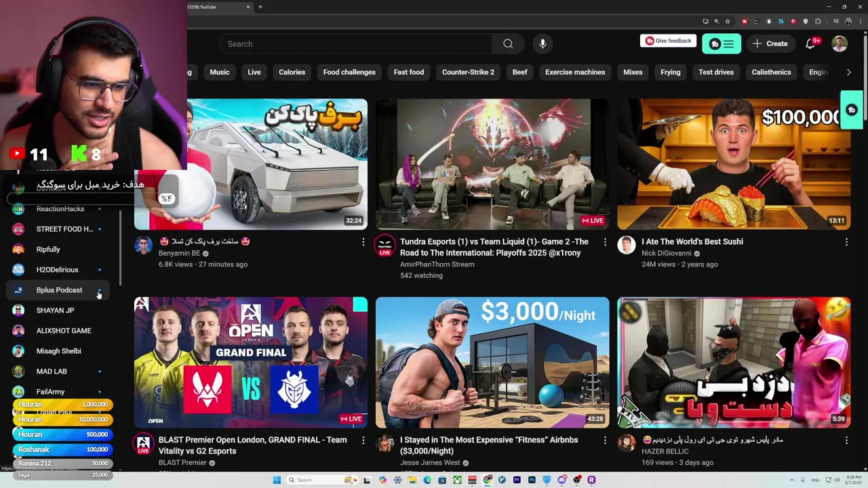Open the TubeBuddy teal menu button

tap(722, 44)
